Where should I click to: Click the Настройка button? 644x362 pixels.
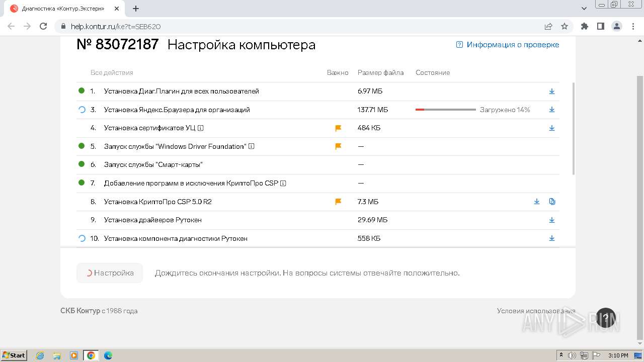coord(110,273)
